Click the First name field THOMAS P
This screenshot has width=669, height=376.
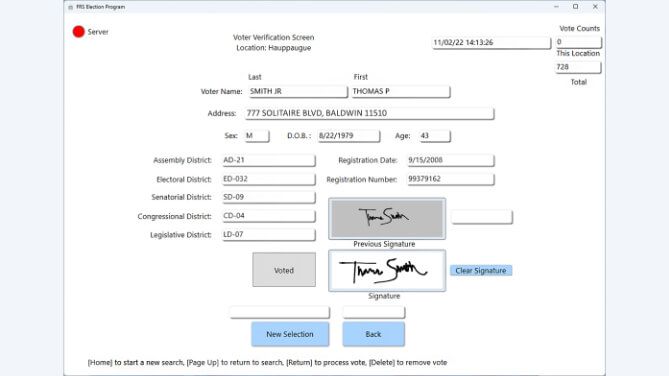coord(401,91)
